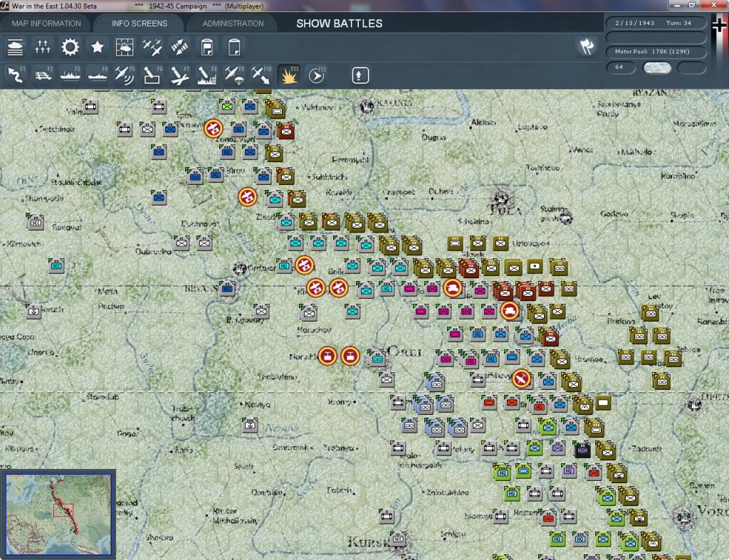Click the Motor Pool status pill

tap(656, 51)
